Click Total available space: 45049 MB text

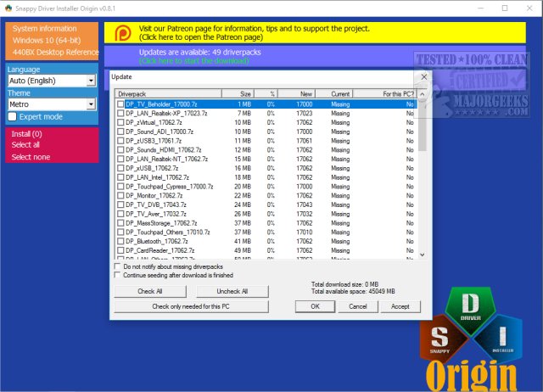coord(353,292)
